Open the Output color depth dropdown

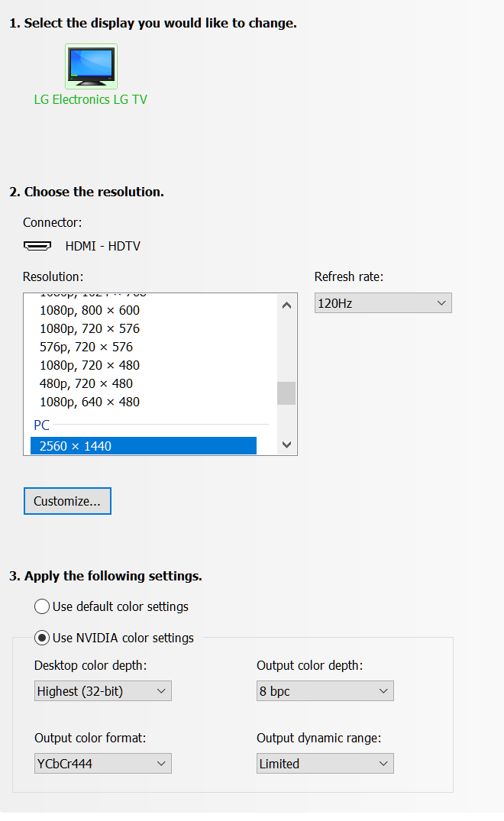[325, 690]
